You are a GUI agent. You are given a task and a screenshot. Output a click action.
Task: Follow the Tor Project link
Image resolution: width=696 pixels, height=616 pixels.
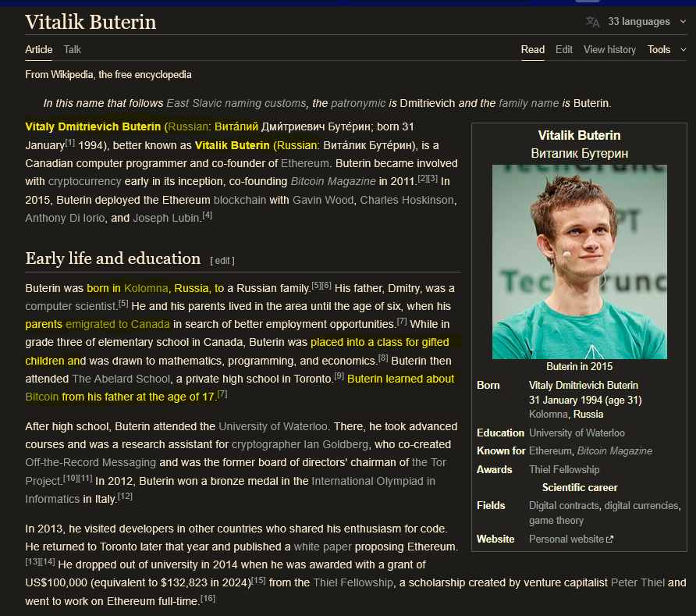click(x=429, y=463)
